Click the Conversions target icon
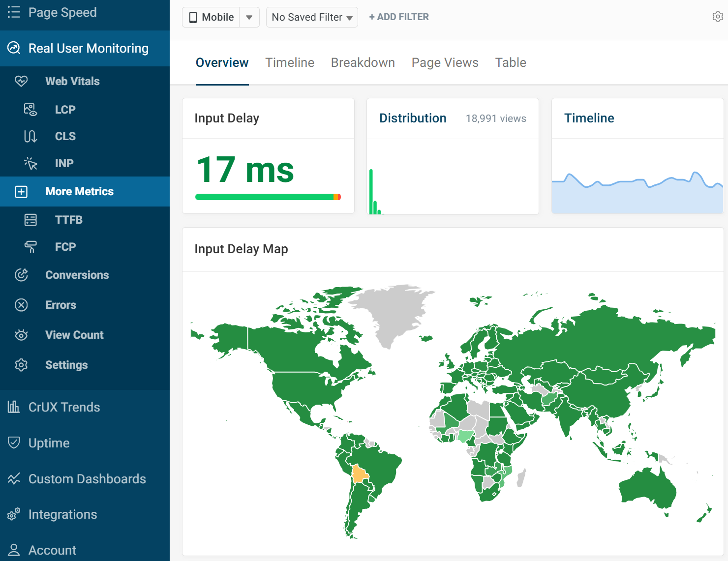728x561 pixels. click(x=21, y=275)
